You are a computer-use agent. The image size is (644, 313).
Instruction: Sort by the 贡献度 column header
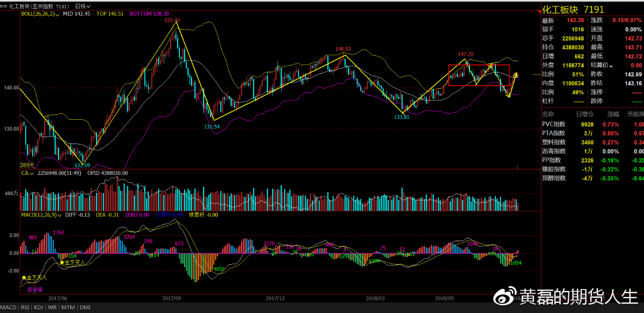click(635, 114)
